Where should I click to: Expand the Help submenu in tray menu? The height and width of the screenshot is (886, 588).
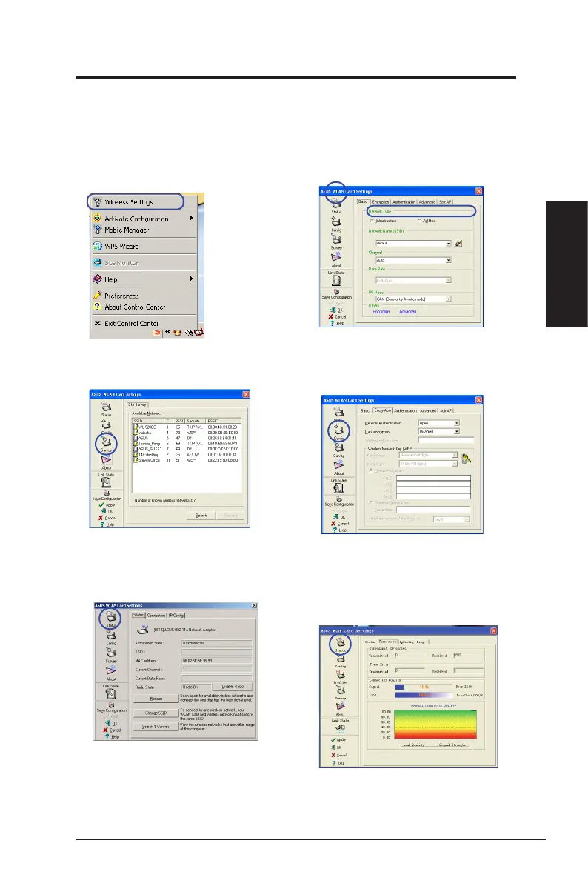[x=192, y=279]
